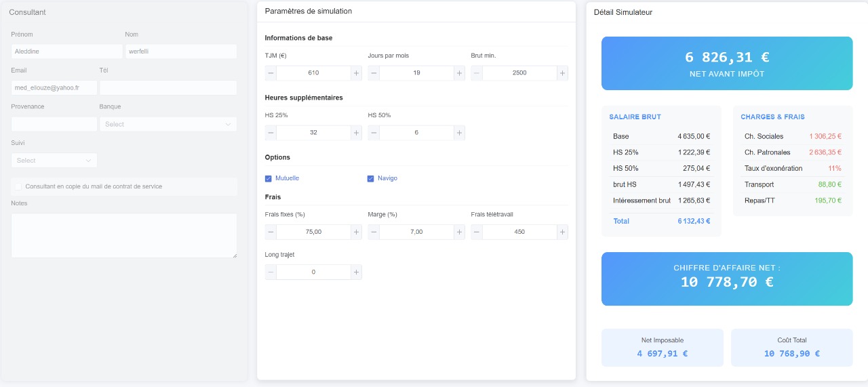Click the Long trajet 0 field
The image size is (868, 387).
[x=313, y=272]
